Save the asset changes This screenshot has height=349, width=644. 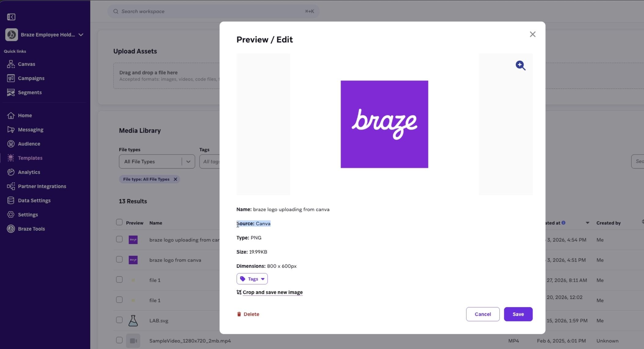coord(518,314)
